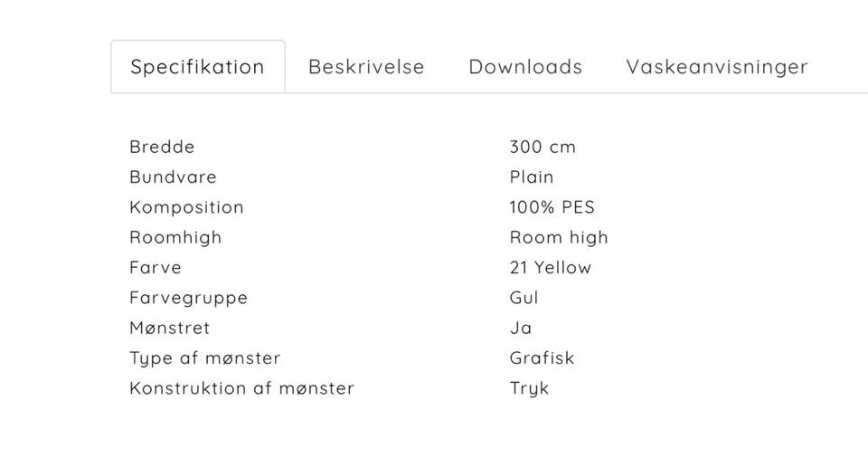
Task: Click the 300 cm width value
Action: click(542, 147)
